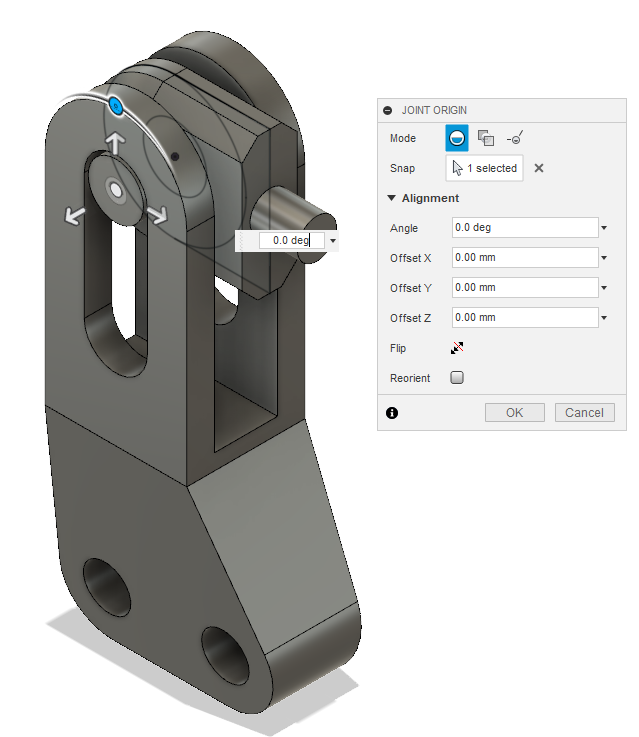The image size is (639, 737).
Task: Click the Flip direction icon
Action: coord(457,348)
